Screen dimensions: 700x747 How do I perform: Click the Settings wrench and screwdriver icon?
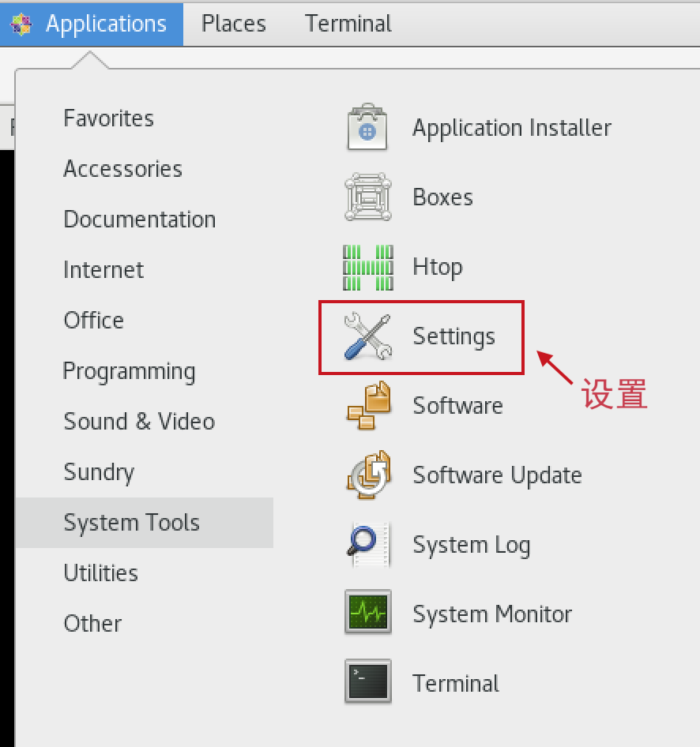point(367,336)
